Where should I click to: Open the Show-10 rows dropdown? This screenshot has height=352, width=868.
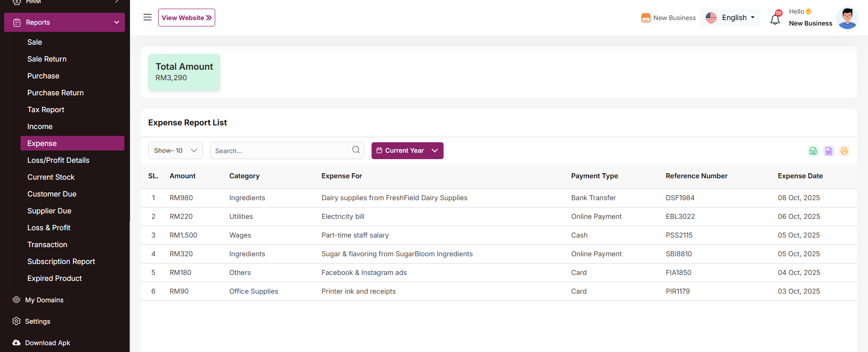[175, 150]
